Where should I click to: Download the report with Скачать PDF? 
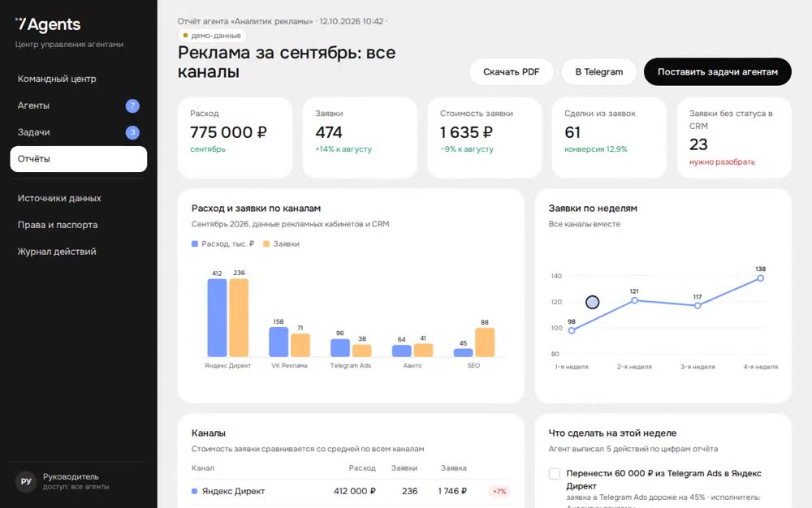point(511,72)
